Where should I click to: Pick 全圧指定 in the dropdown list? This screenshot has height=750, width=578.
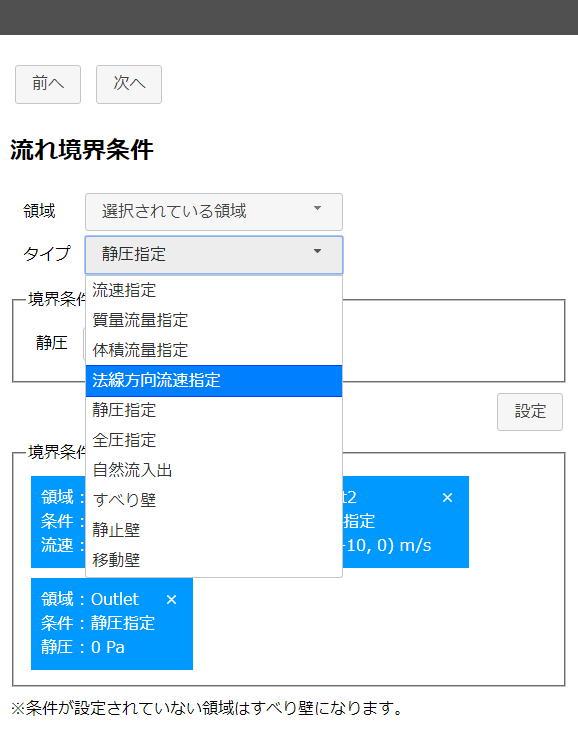(x=214, y=440)
